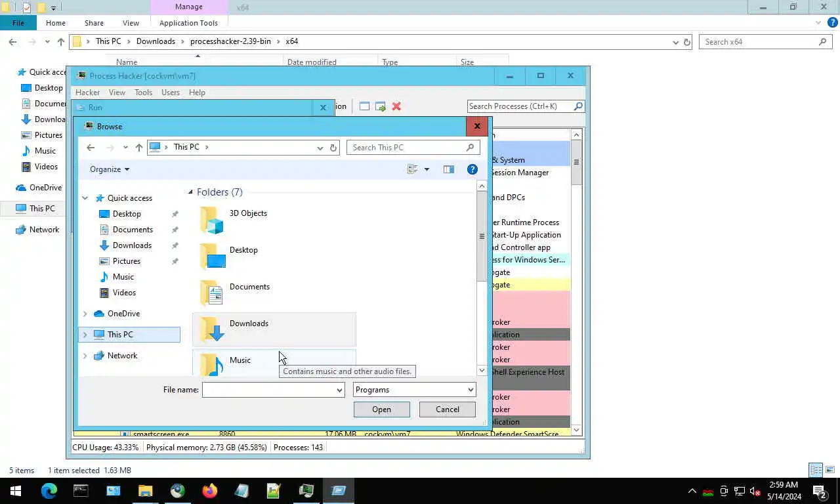Change view layout in Browse dialog
The width and height of the screenshot is (840, 504).
tap(412, 169)
